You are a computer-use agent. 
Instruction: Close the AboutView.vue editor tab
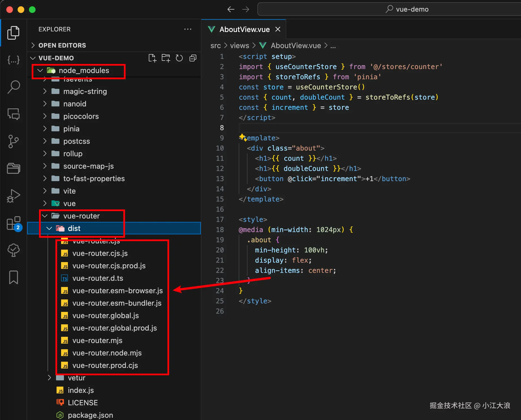coord(278,29)
